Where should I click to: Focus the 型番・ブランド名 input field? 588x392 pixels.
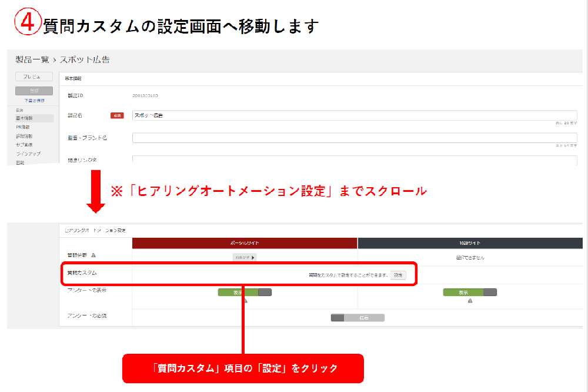[x=354, y=138]
